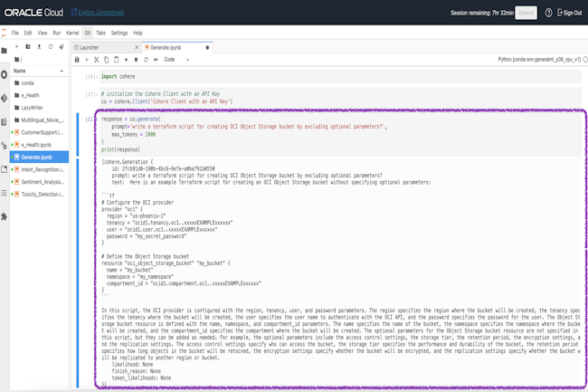Create a new folder in file browser
The width and height of the screenshot is (588, 392).
click(28, 47)
